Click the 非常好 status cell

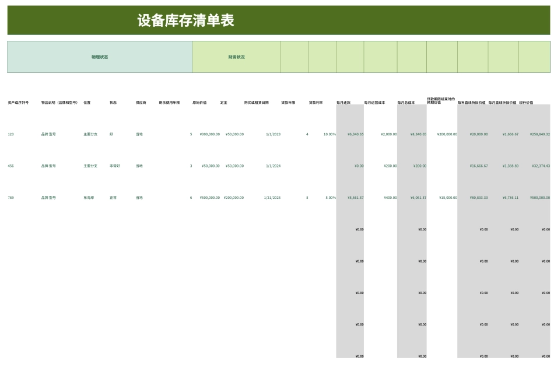(115, 166)
